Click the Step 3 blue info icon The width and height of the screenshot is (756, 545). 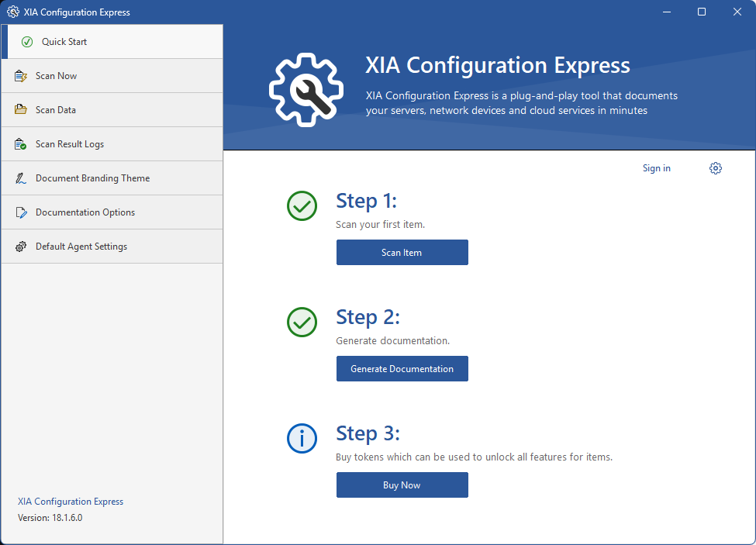point(302,439)
